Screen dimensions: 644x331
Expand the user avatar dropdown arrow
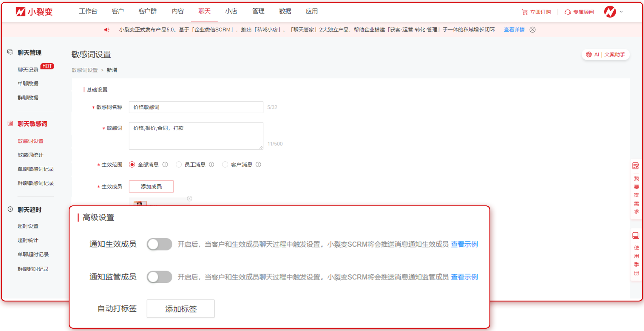coord(621,12)
